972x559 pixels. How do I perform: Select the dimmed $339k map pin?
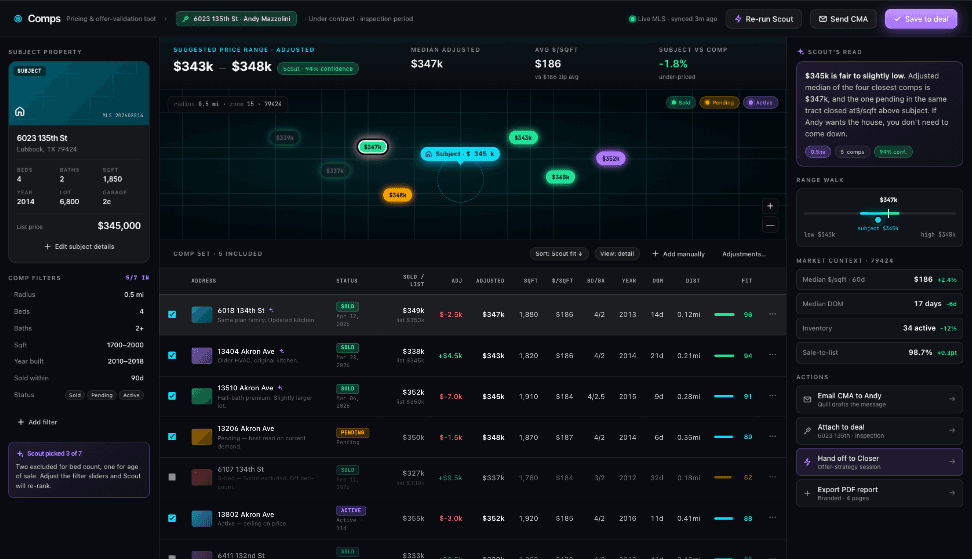[x=285, y=138]
